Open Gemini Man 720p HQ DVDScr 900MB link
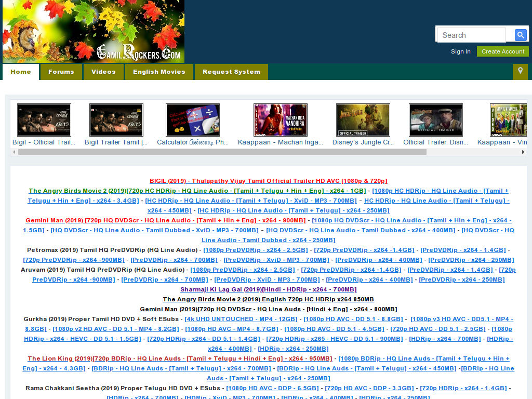This screenshot has width=532, height=399. (x=166, y=220)
